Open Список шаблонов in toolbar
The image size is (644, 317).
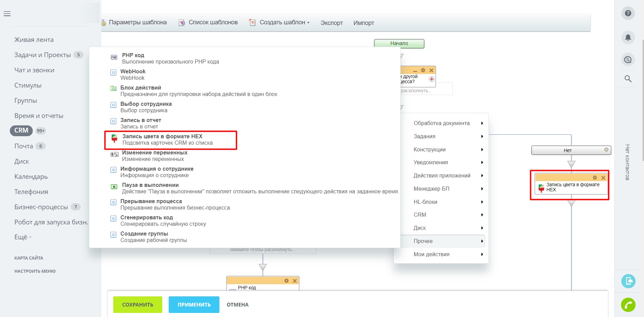pyautogui.click(x=213, y=22)
